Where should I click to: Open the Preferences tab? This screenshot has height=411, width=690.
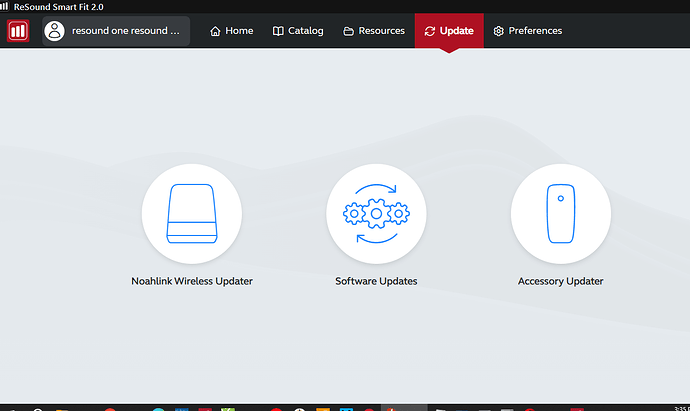point(528,31)
